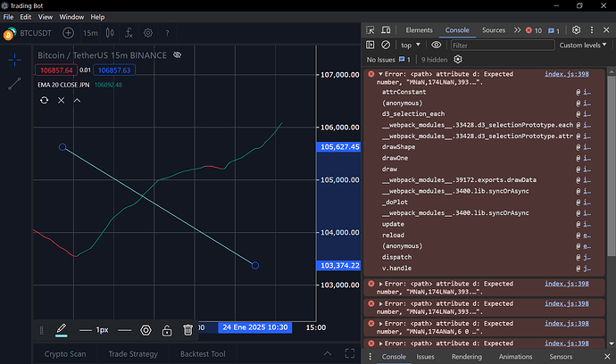Click the No Issues count link
This screenshot has width=616, height=364.
click(x=388, y=60)
